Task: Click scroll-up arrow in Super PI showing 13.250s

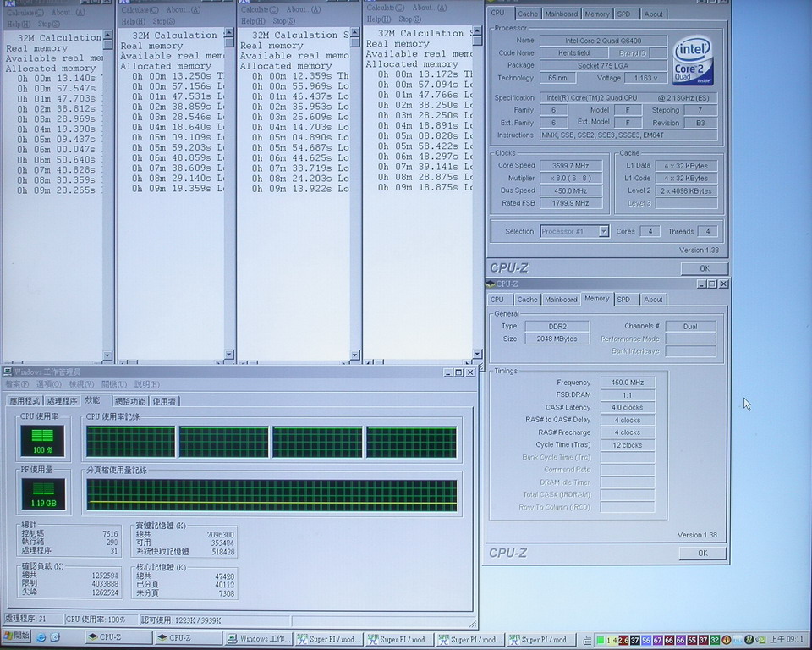Action: 229,32
